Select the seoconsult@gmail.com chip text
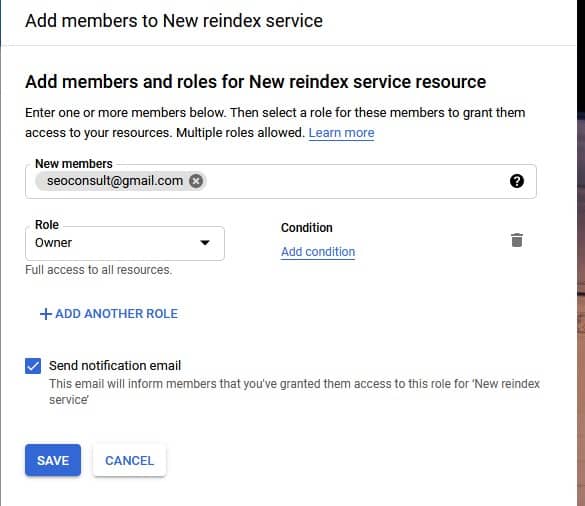 pyautogui.click(x=115, y=181)
